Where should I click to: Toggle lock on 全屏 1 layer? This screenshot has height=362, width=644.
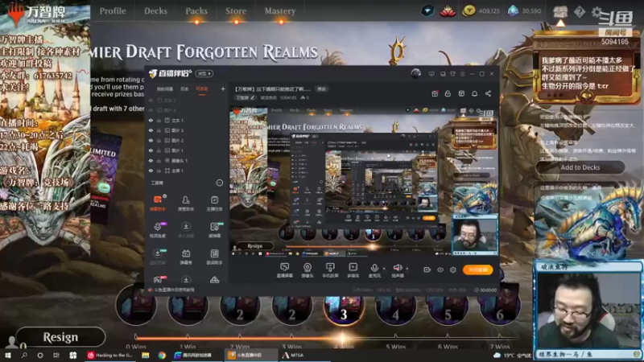159,171
